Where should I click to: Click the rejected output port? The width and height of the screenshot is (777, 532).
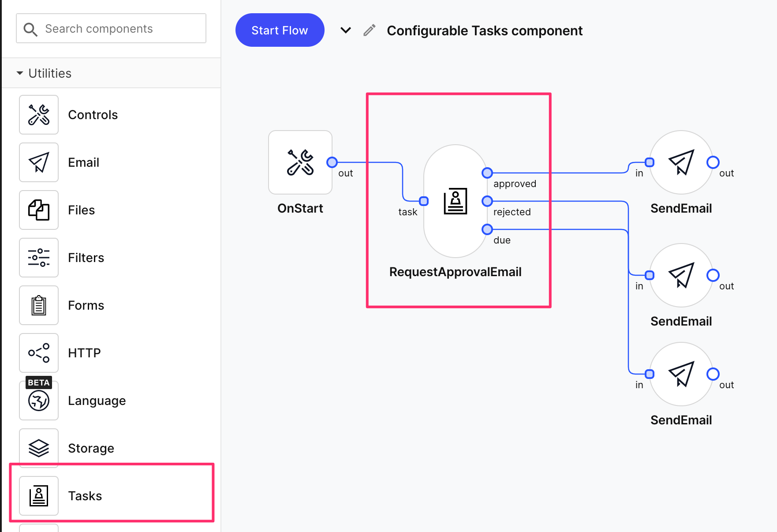point(487,201)
